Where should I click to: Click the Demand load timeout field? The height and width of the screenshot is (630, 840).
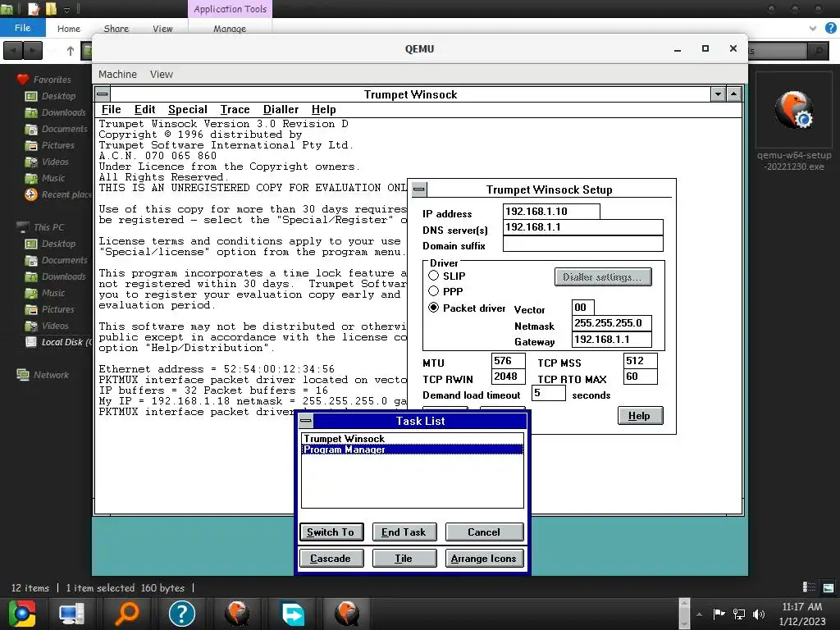pos(549,393)
